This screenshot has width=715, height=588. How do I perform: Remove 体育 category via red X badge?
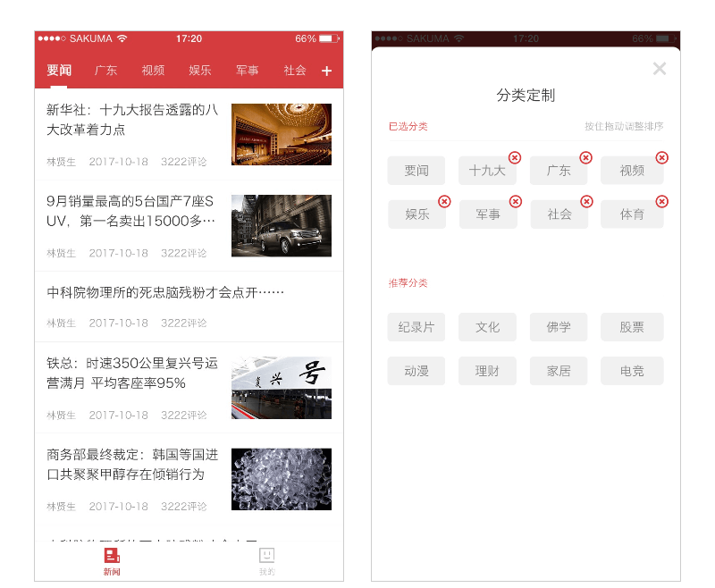[662, 201]
